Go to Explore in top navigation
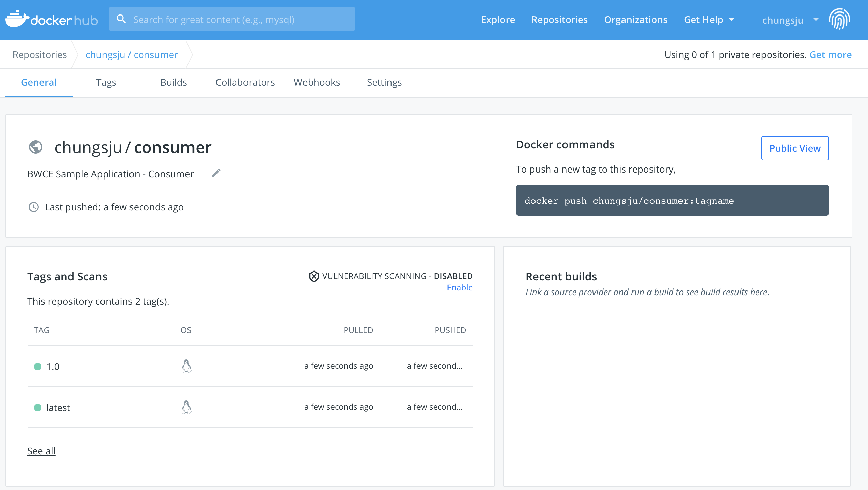 coord(498,20)
